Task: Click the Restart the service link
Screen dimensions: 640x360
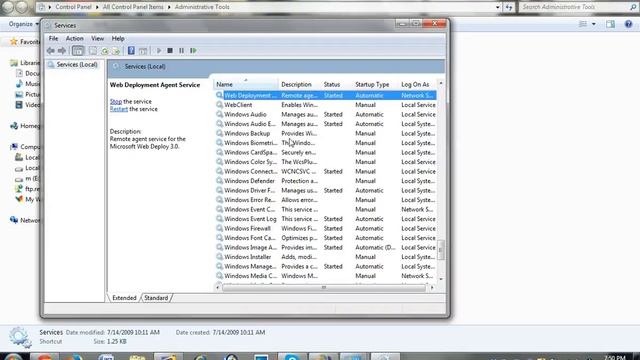Action: coord(119,109)
